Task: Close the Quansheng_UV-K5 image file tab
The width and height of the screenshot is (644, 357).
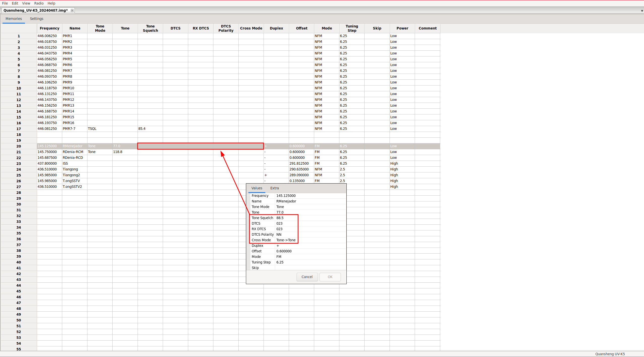Action: coord(72,10)
